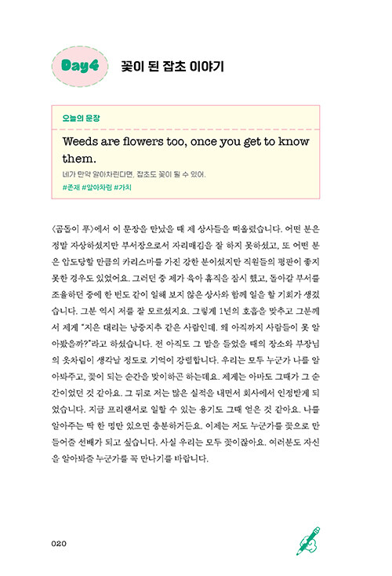This screenshot has height=576, width=392.
Task: Click the pink Day4 badge
Action: pos(80,67)
